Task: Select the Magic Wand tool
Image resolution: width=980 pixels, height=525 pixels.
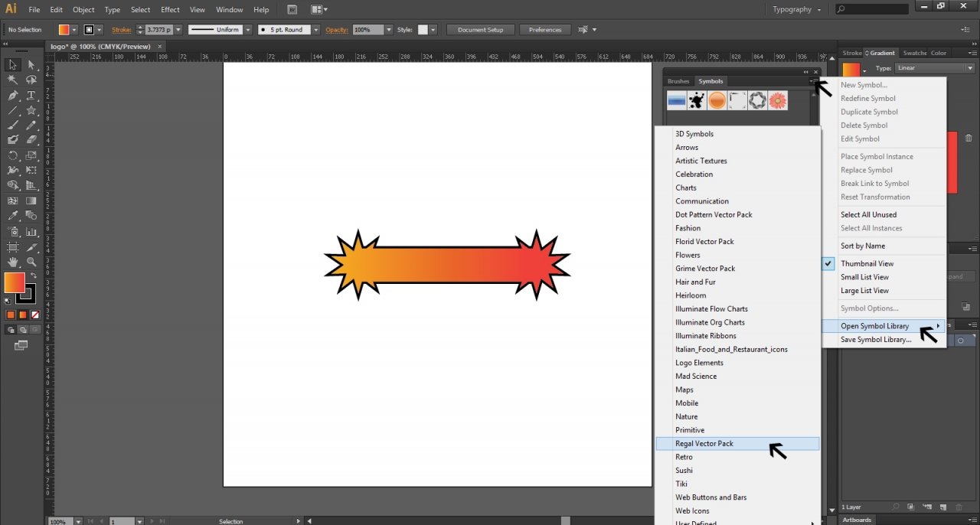Action: click(x=13, y=80)
